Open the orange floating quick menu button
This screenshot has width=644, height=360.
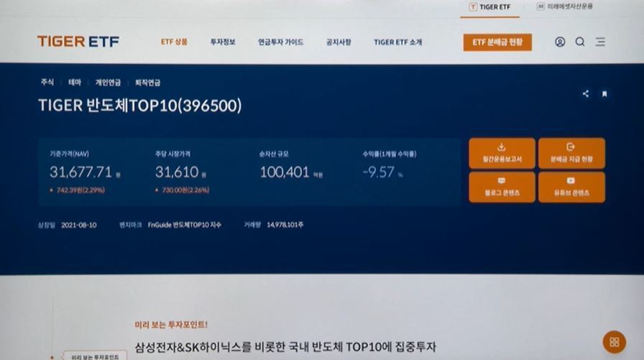point(613,341)
